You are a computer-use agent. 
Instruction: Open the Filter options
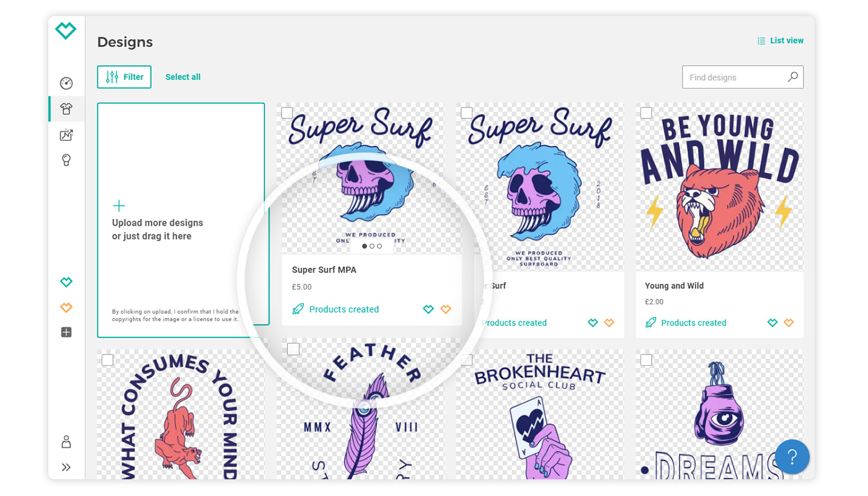pos(124,77)
